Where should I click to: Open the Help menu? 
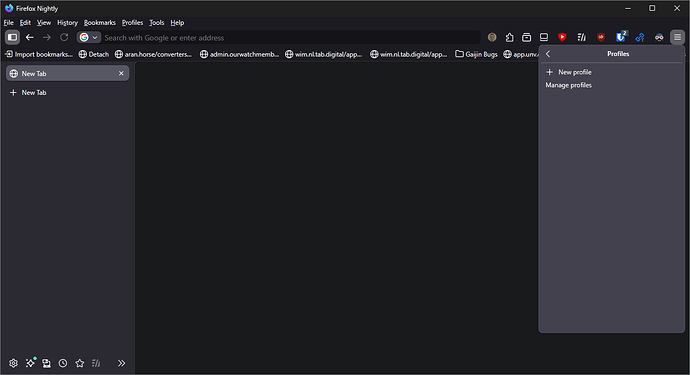click(177, 22)
